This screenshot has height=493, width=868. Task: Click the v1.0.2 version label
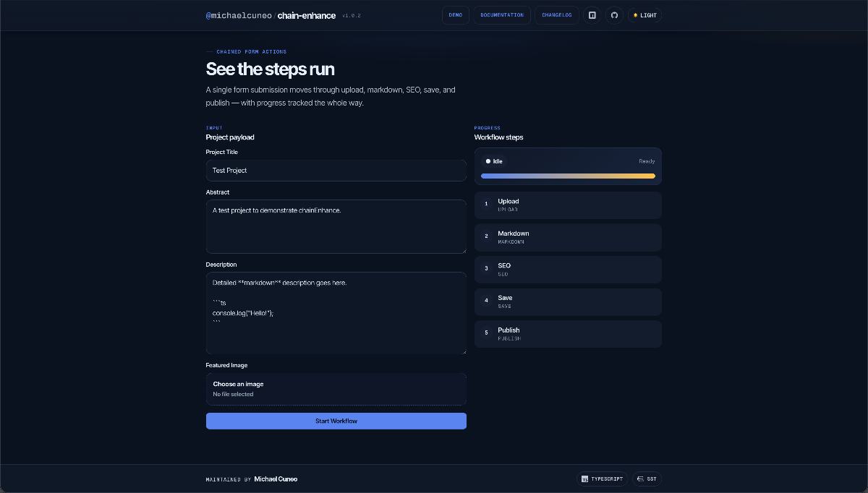[352, 15]
